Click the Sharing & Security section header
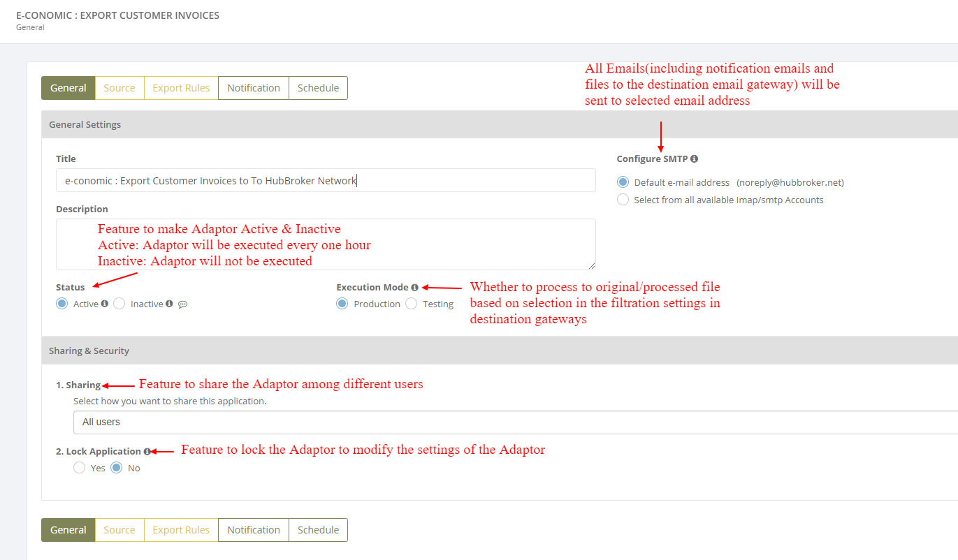Screen dimensions: 958x560 (x=500, y=351)
